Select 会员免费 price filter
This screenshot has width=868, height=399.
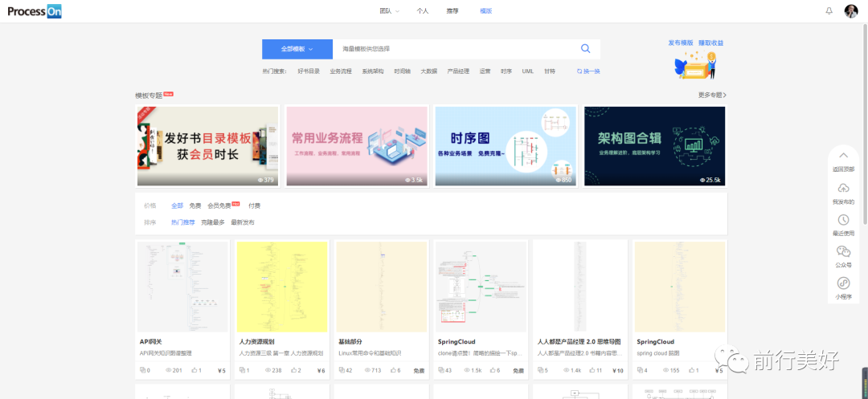tap(219, 206)
